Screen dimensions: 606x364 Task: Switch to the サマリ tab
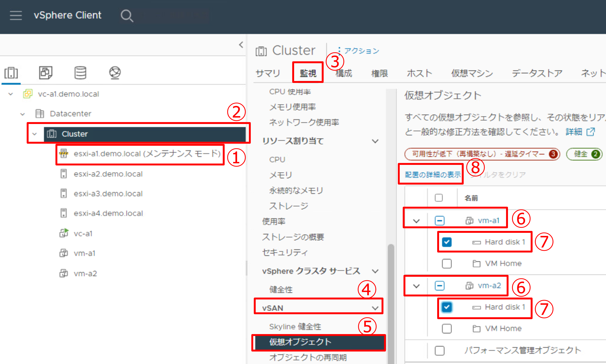point(268,73)
